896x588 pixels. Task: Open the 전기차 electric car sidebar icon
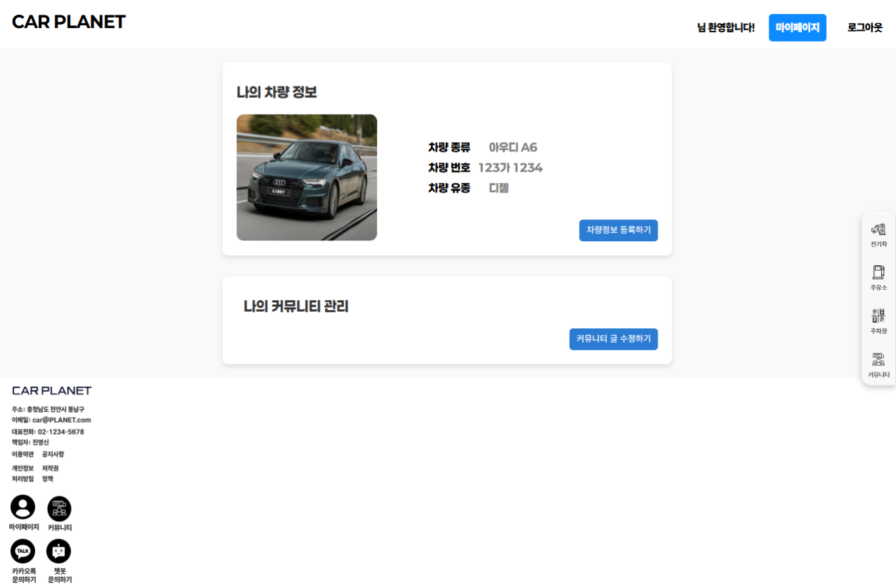(878, 236)
